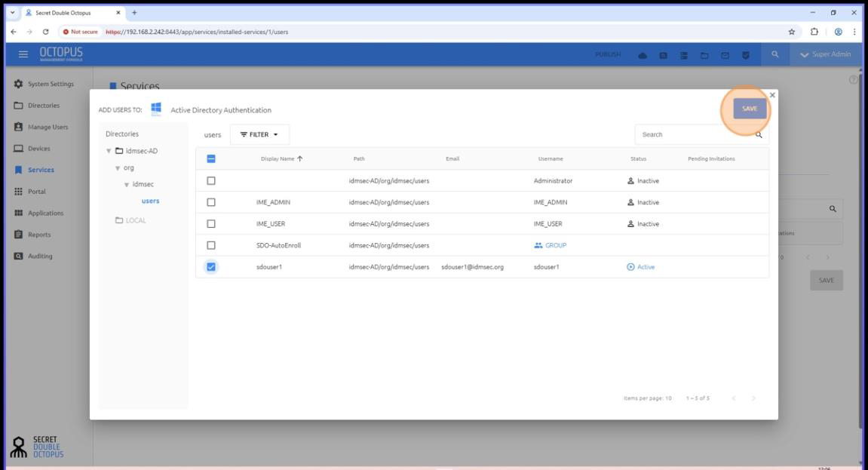Check the Administrator row checkbox
The width and height of the screenshot is (868, 470).
211,181
